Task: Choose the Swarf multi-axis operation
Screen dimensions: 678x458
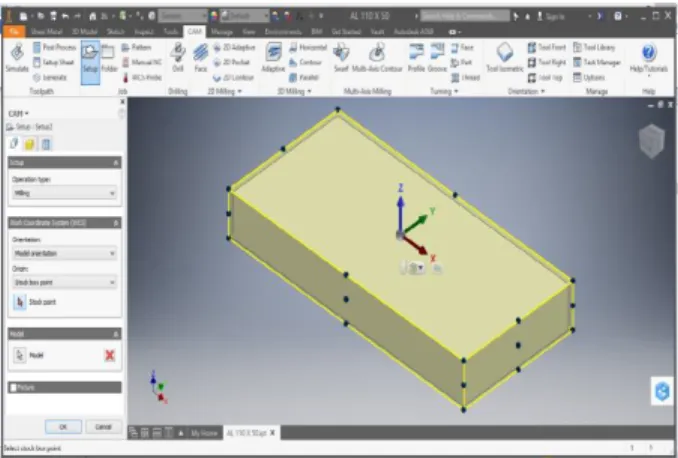Action: tap(341, 58)
